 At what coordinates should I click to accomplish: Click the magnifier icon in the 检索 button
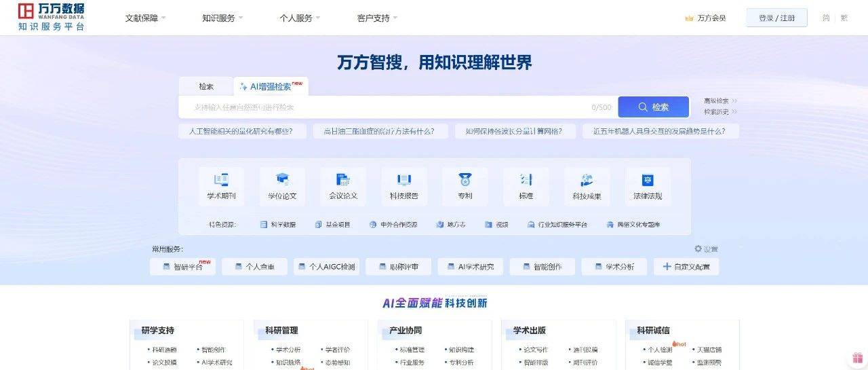click(x=643, y=107)
